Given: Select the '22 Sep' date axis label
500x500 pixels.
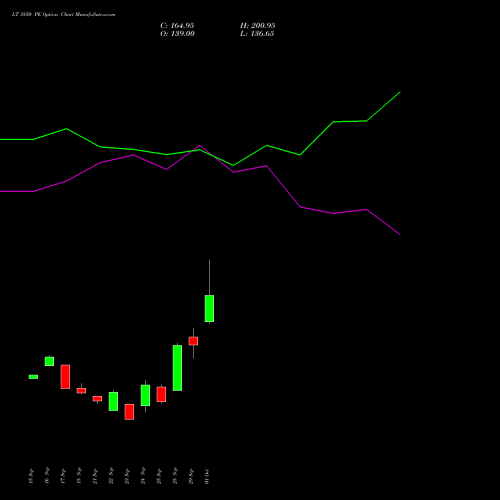Looking at the screenshot, I should [111, 476].
